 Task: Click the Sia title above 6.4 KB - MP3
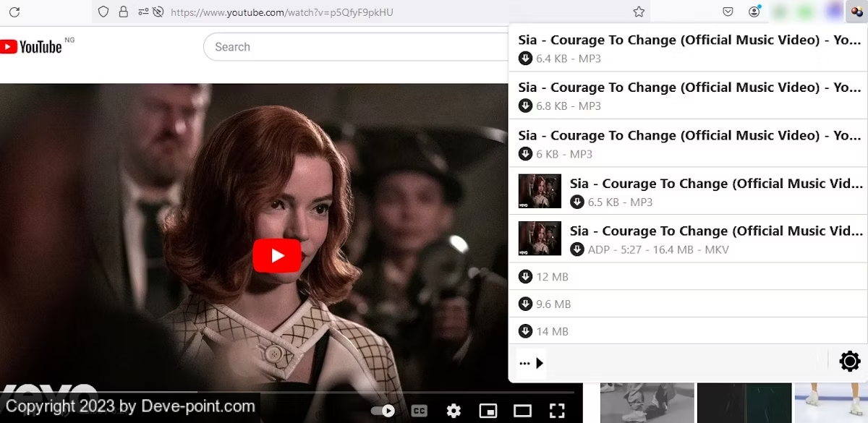(689, 40)
